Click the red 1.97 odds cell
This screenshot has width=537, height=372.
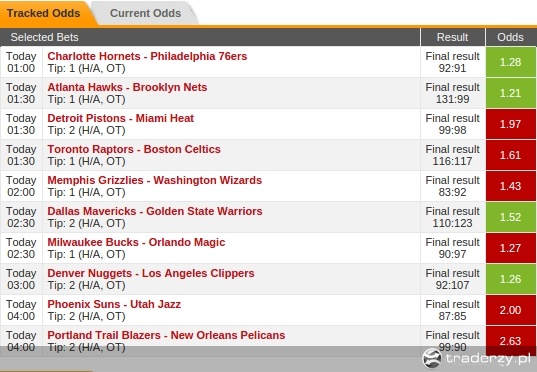coord(511,124)
